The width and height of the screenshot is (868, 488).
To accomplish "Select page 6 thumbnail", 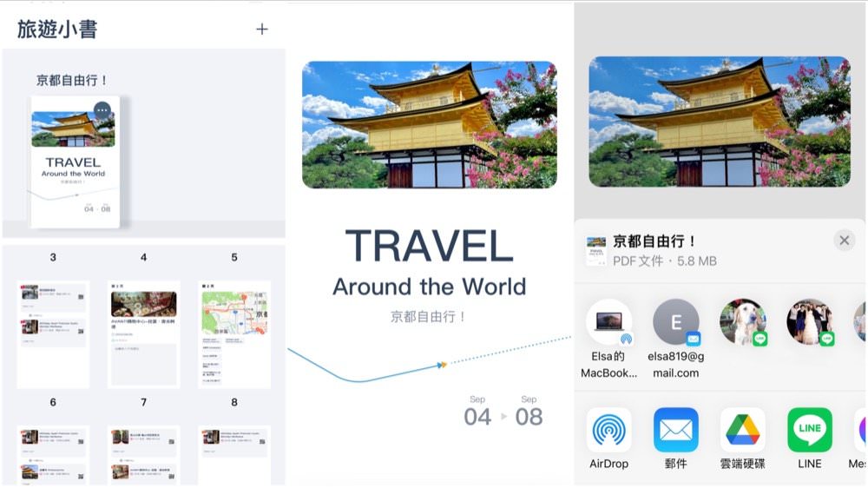I will pyautogui.click(x=53, y=454).
